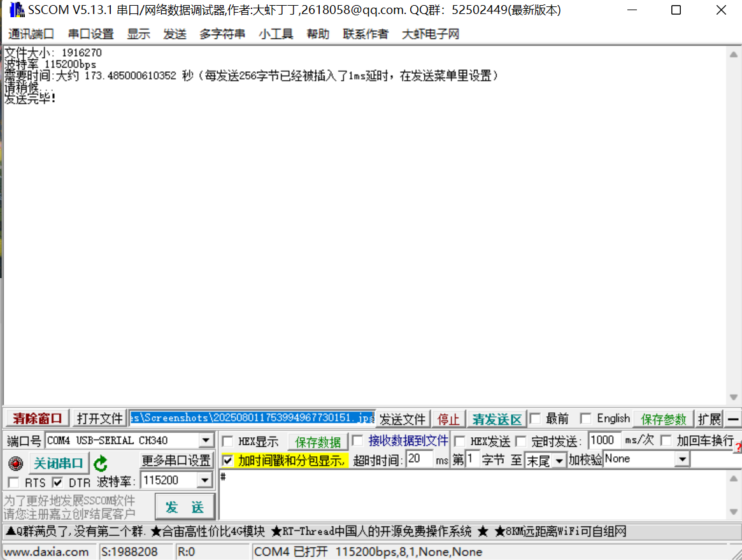742x560 pixels.
Task: Click the 发送 send button
Action: [x=185, y=507]
